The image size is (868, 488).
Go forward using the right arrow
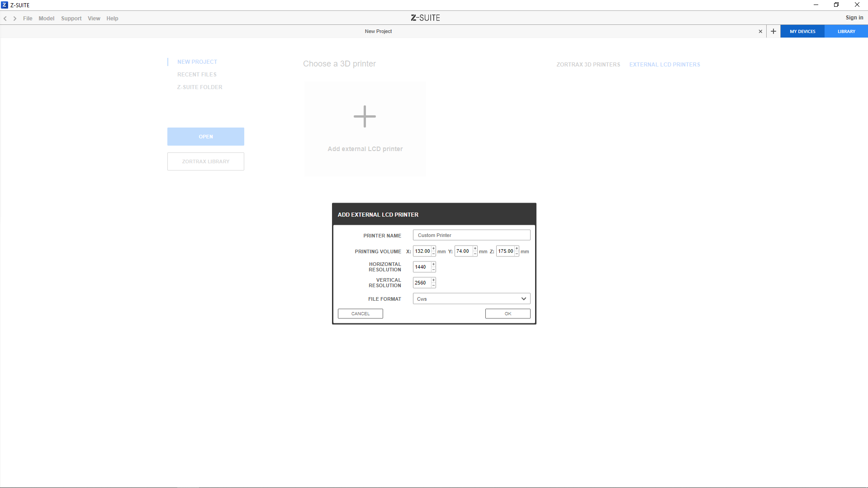(x=15, y=19)
